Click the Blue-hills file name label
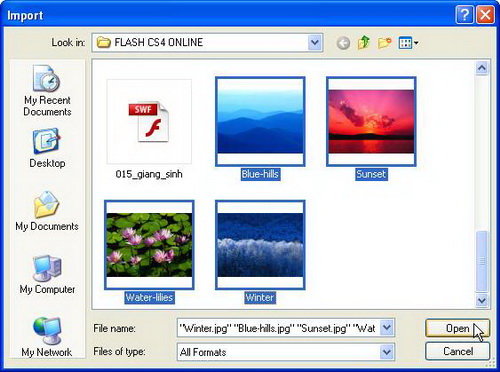 [x=260, y=174]
